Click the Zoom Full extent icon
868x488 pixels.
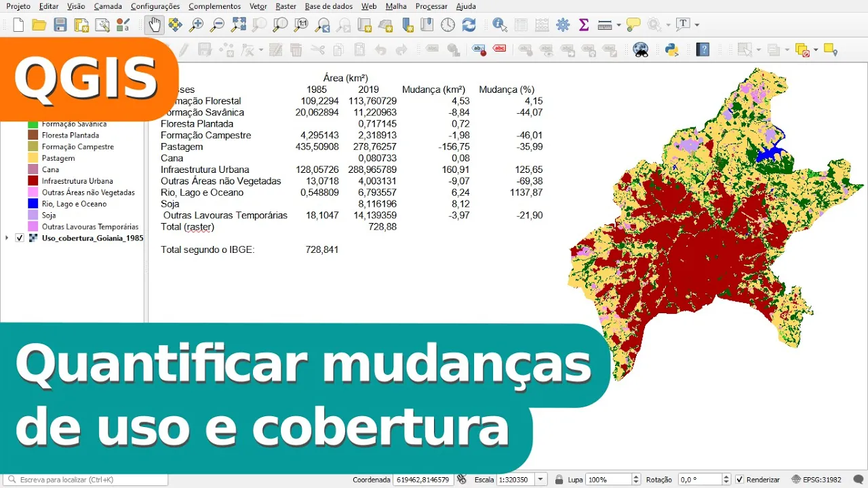pyautogui.click(x=239, y=26)
